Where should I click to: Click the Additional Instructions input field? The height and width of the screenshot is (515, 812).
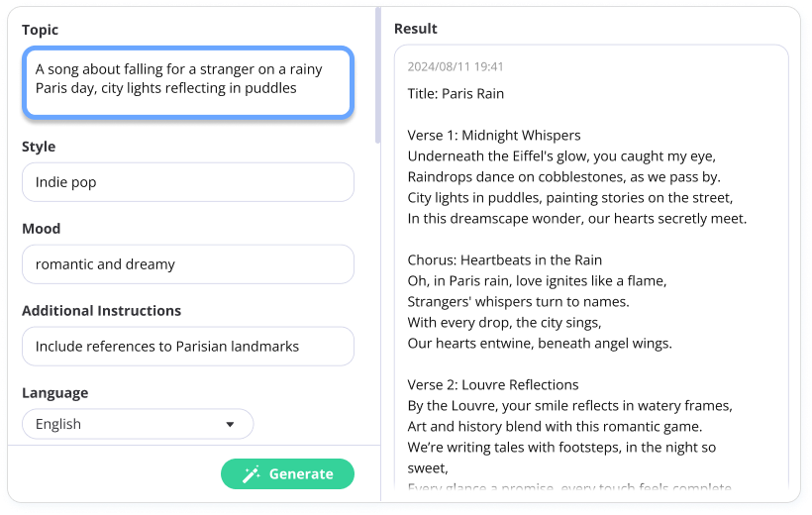point(188,347)
